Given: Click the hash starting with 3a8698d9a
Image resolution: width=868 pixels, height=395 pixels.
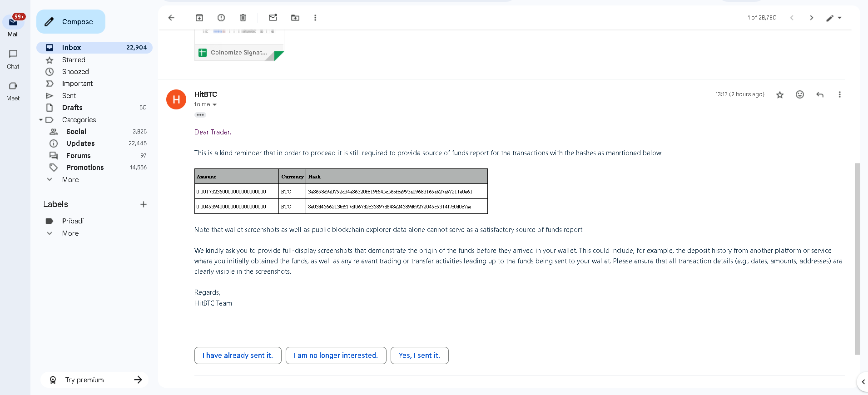Looking at the screenshot, I should (390, 192).
